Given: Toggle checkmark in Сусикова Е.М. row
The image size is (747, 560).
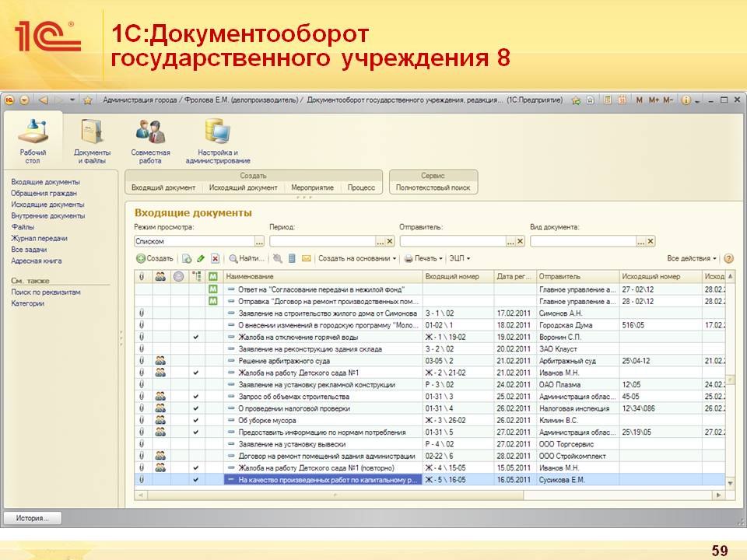Looking at the screenshot, I should 196,480.
